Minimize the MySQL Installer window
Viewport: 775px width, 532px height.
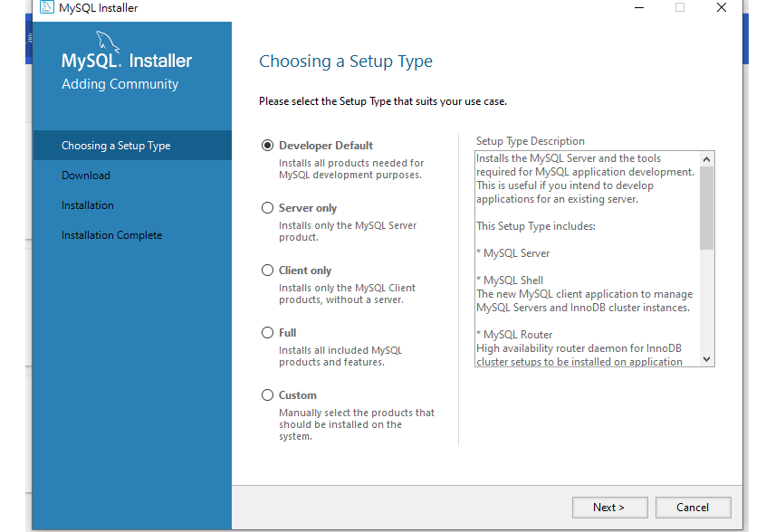639,7
